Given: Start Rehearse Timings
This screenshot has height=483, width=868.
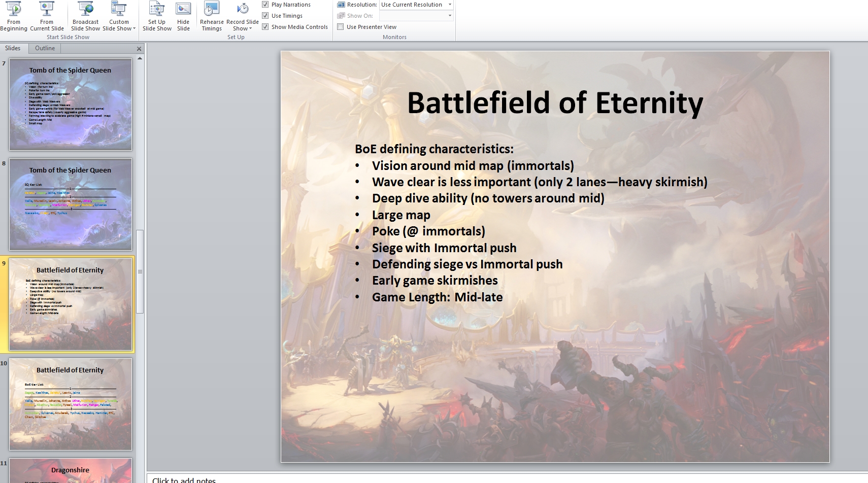Looking at the screenshot, I should pos(212,17).
